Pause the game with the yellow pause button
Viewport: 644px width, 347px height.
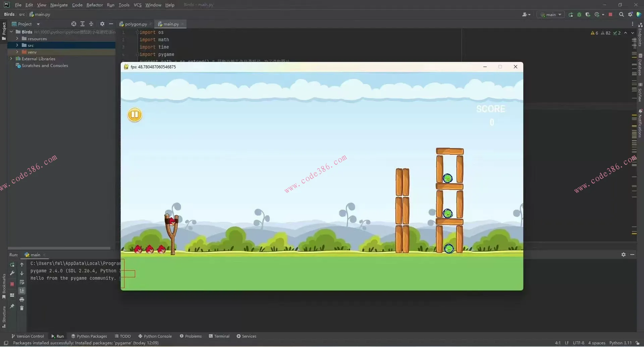tap(135, 115)
